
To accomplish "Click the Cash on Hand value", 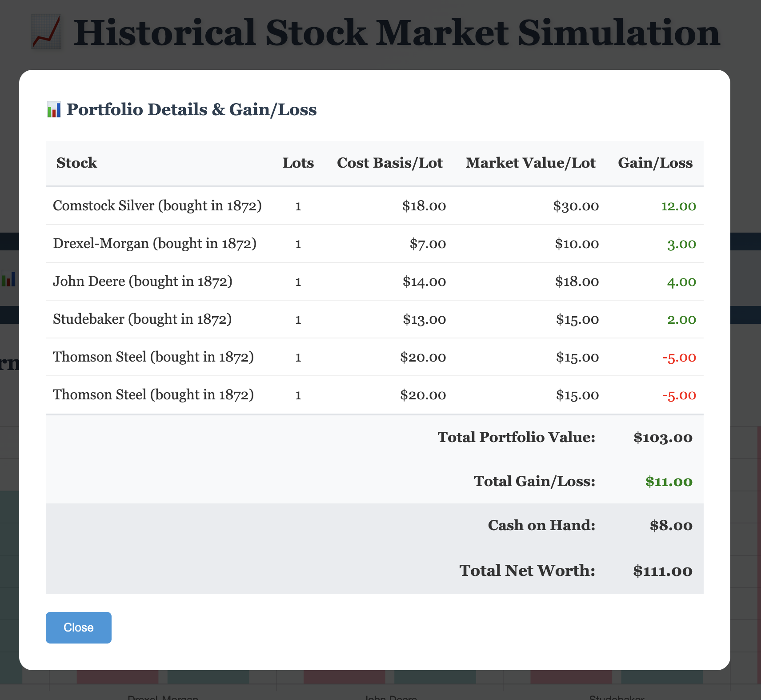I will 671,525.
